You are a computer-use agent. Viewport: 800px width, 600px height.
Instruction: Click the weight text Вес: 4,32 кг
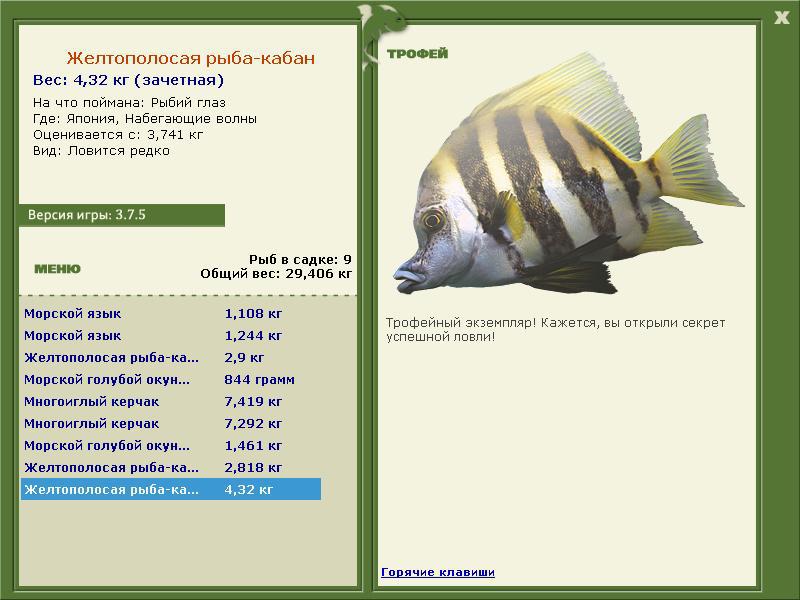point(81,80)
